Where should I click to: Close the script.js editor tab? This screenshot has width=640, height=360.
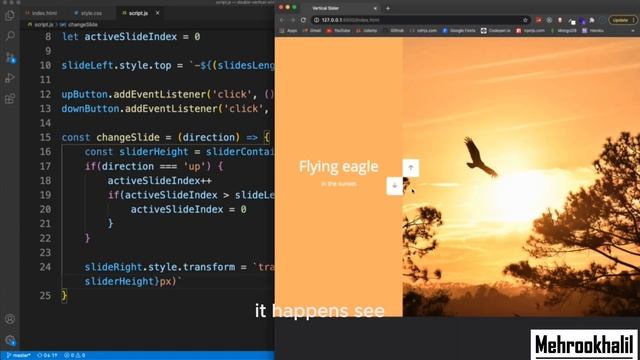[158, 13]
